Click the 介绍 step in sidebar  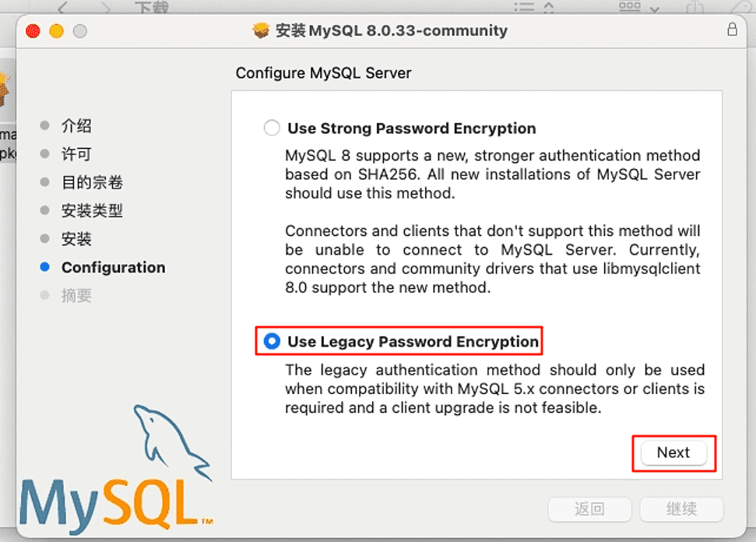[76, 126]
